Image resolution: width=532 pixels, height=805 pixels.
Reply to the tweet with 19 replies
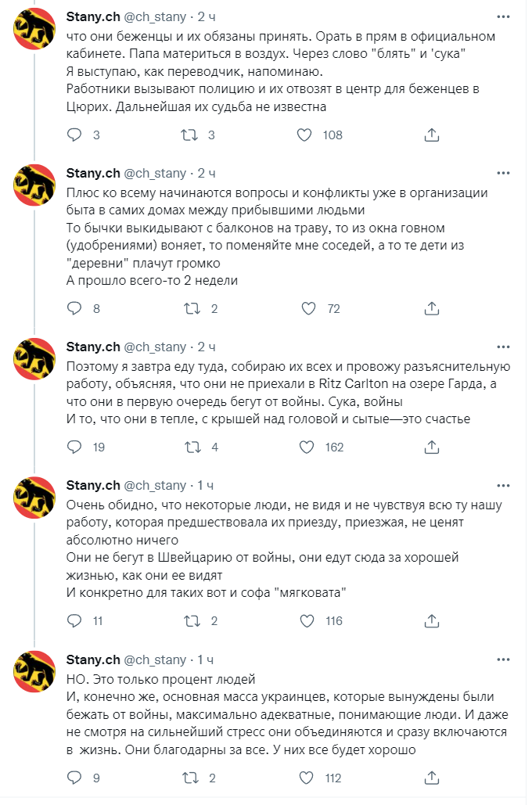coord(75,447)
